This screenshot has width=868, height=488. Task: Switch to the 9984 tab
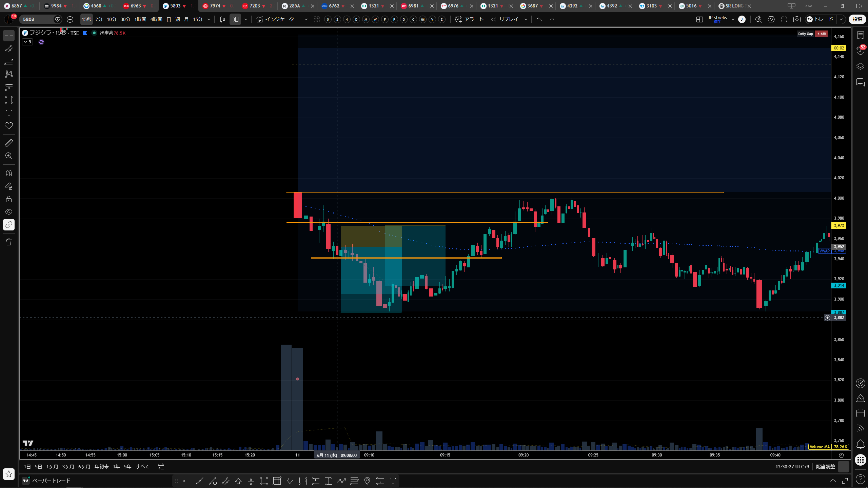[x=59, y=6]
